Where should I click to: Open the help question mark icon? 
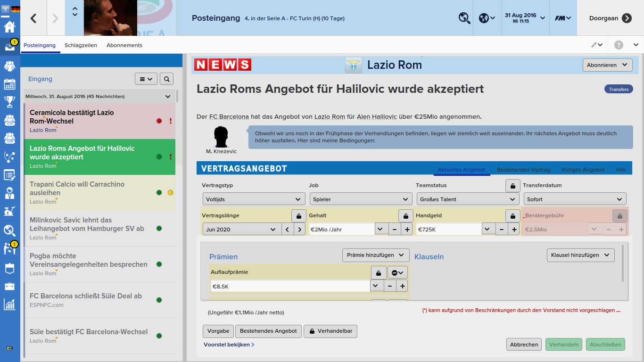click(x=619, y=45)
